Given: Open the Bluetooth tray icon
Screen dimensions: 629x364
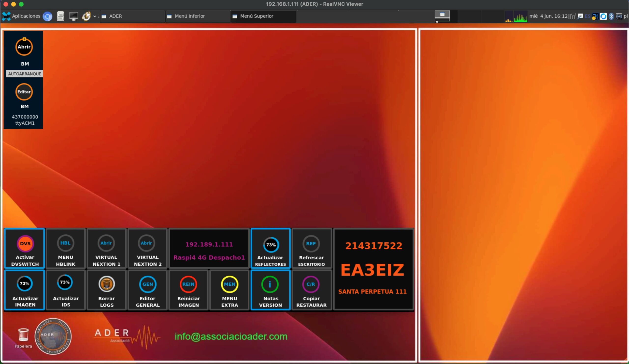Looking at the screenshot, I should [x=611, y=16].
